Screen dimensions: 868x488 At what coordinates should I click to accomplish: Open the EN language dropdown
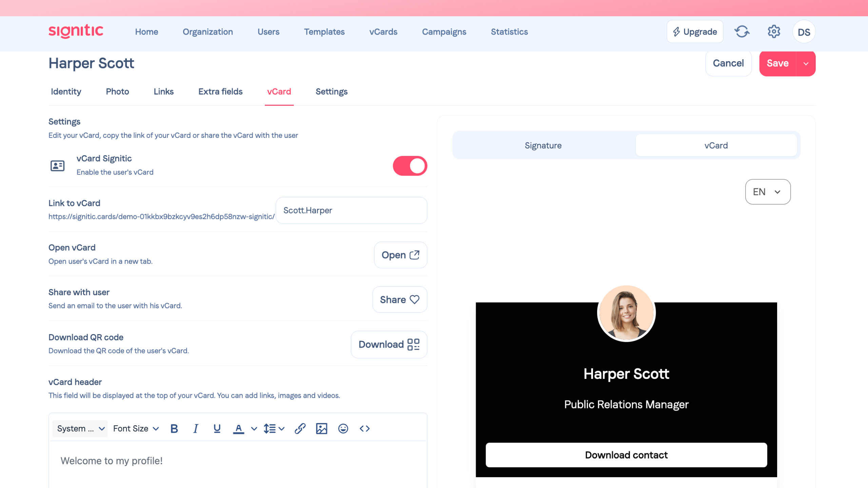point(768,192)
